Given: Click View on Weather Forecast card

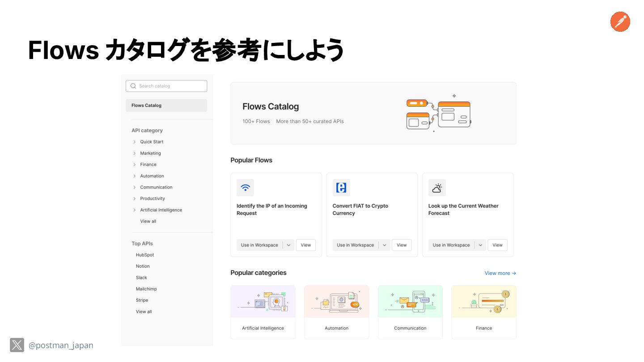Looking at the screenshot, I should pos(498,245).
